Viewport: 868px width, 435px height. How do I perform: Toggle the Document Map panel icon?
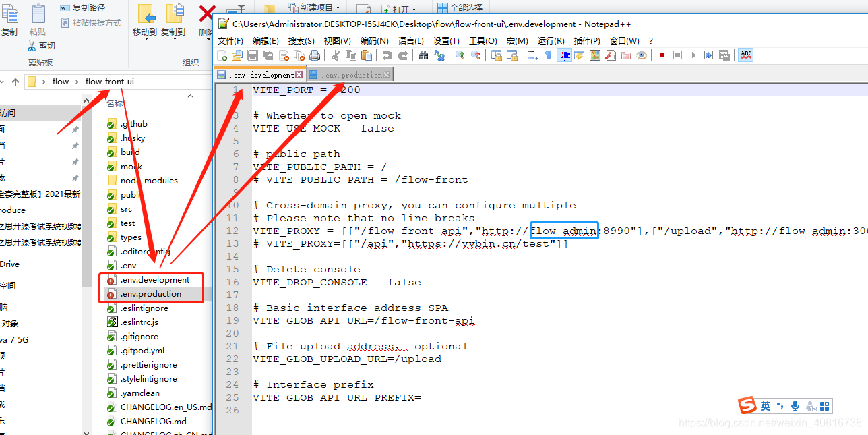pyautogui.click(x=594, y=55)
